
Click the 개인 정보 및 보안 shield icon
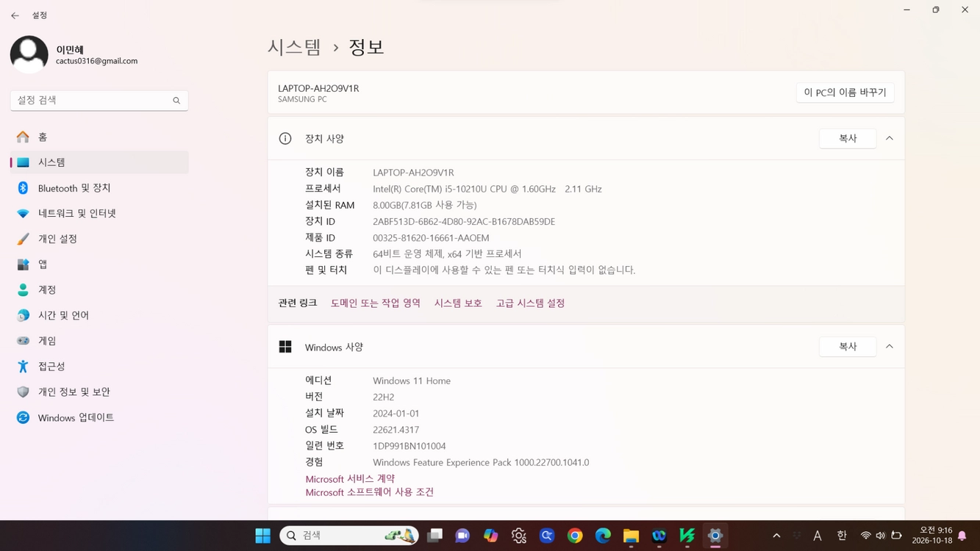pos(24,392)
